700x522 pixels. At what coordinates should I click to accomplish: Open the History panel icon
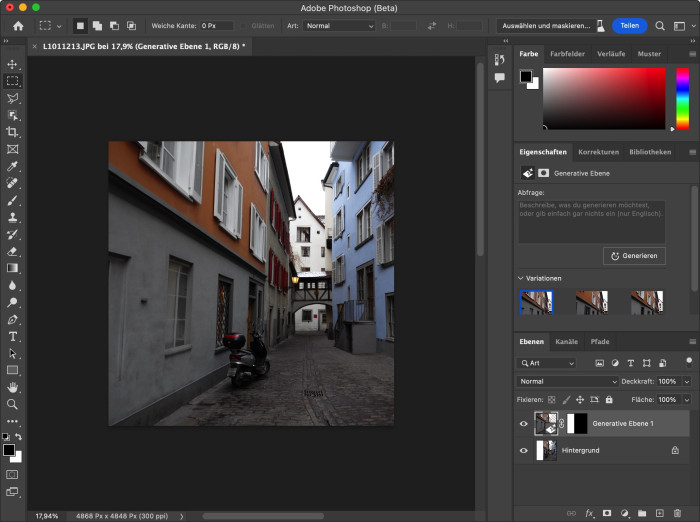pos(500,60)
